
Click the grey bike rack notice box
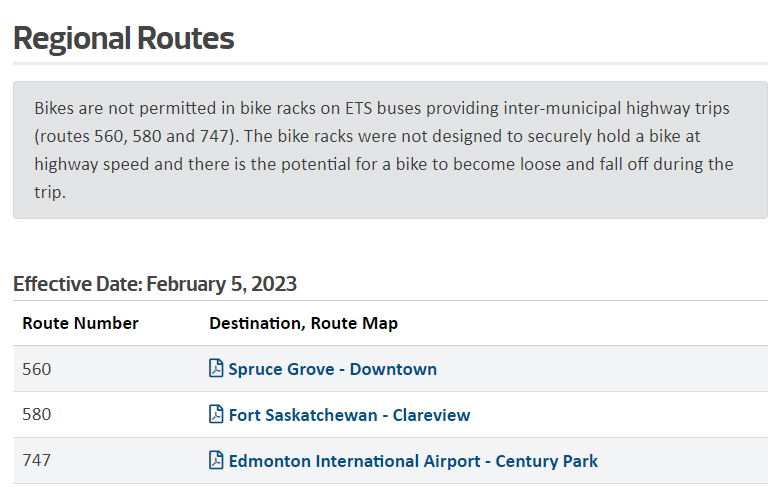390,150
